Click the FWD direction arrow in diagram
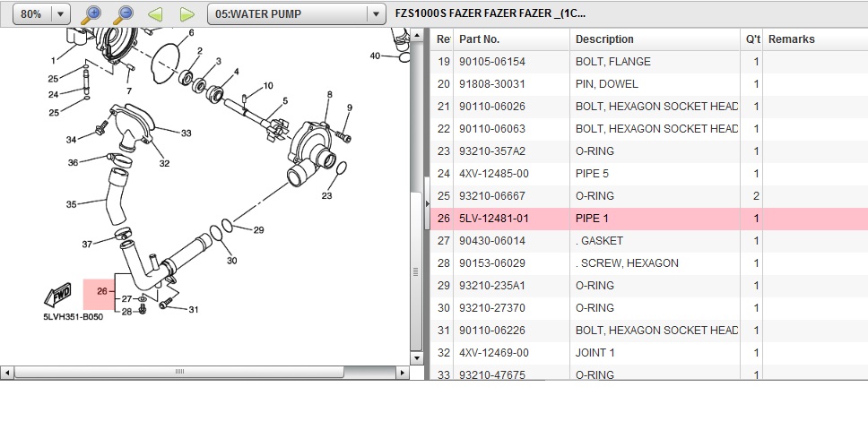This screenshot has width=868, height=430. pos(58,297)
